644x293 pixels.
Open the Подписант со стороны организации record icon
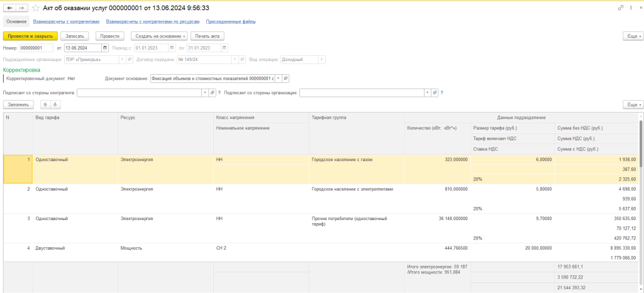click(434, 92)
